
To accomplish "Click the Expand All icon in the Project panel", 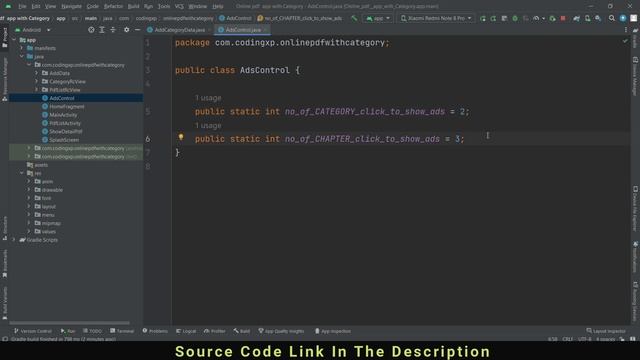I will [x=102, y=30].
